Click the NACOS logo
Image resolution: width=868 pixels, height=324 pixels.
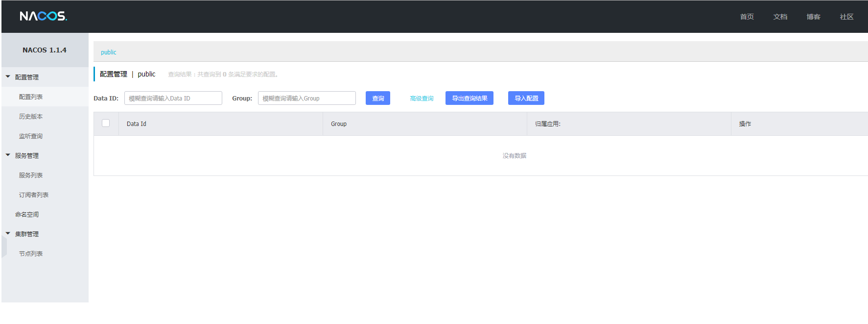tap(44, 16)
